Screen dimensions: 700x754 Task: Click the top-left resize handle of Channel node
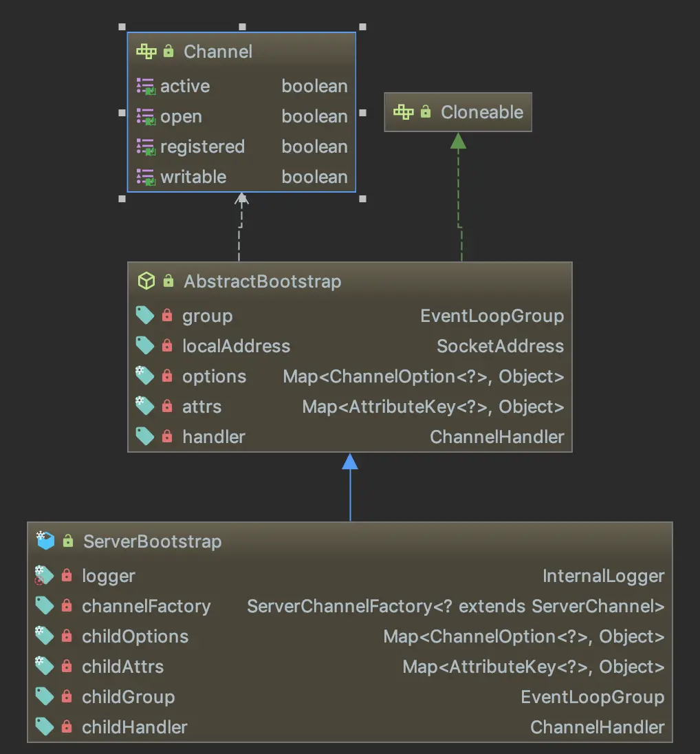[122, 27]
